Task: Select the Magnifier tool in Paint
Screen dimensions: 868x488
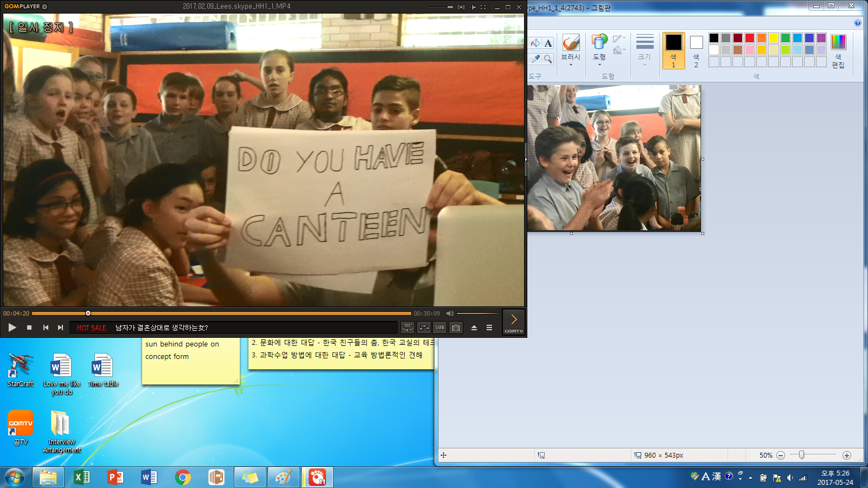Action: coord(548,58)
